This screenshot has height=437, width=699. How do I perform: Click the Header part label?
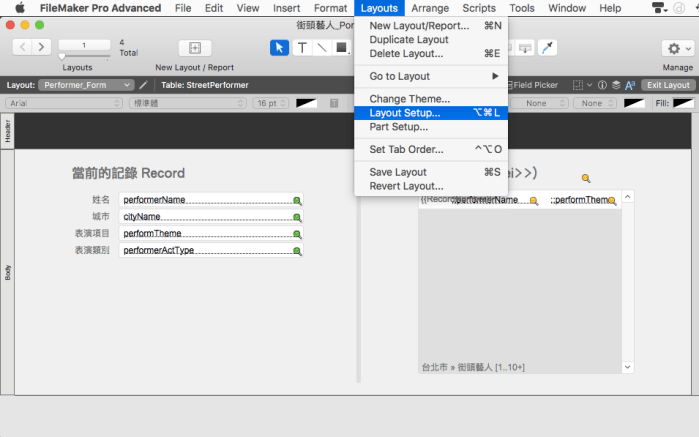click(8, 131)
